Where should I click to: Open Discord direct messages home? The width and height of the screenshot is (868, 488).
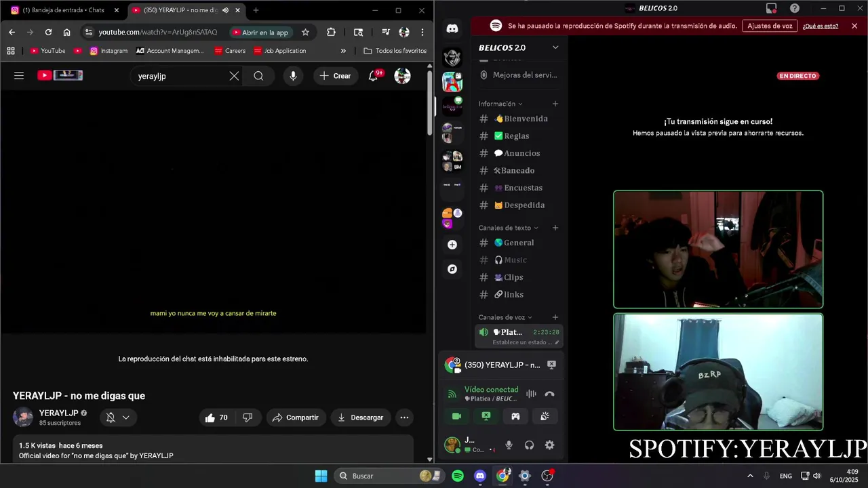(452, 29)
